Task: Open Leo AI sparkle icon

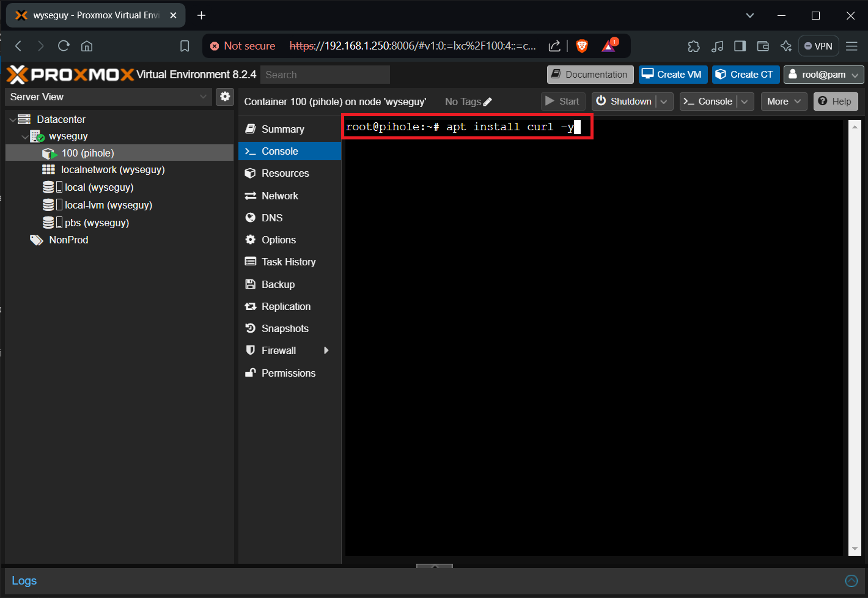Action: click(786, 46)
